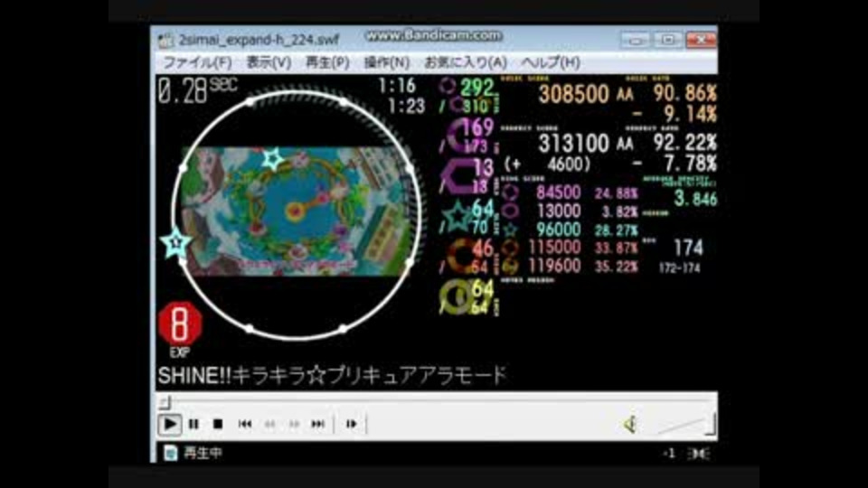
Task: Click the 1:23 total time text
Action: pyautogui.click(x=406, y=107)
